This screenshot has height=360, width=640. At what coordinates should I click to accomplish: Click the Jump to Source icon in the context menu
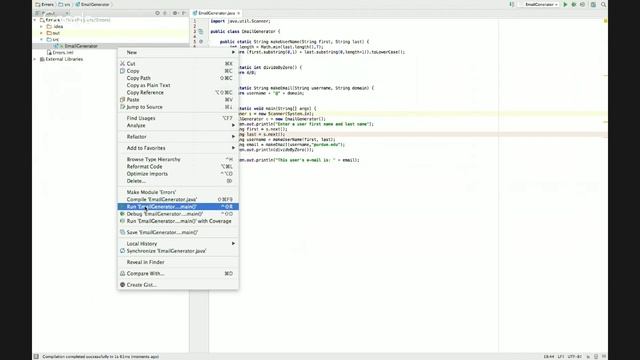pyautogui.click(x=122, y=107)
